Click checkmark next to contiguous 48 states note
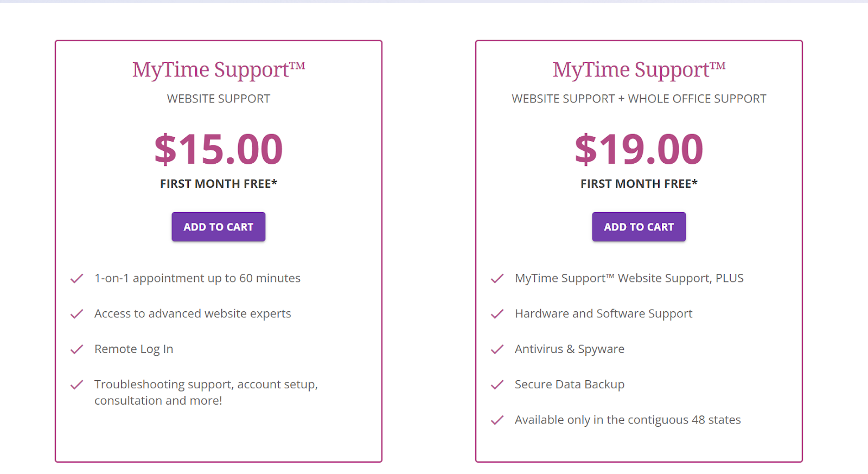 (497, 420)
